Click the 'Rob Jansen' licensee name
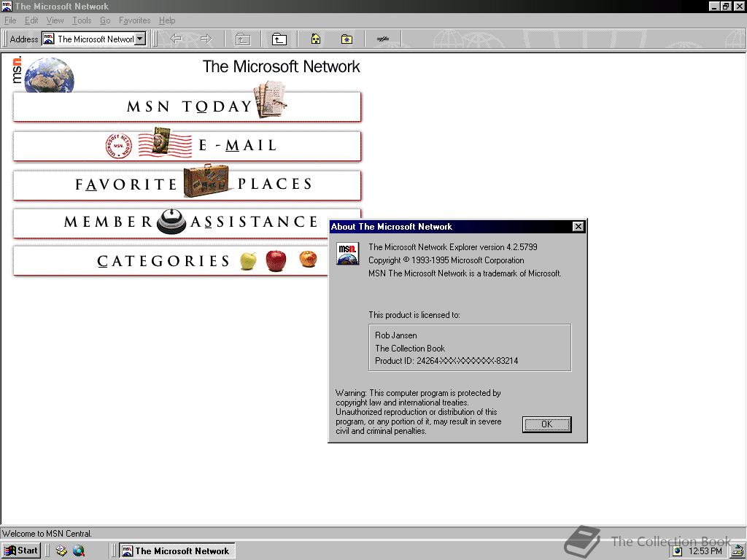Image resolution: width=747 pixels, height=560 pixels. tap(396, 335)
